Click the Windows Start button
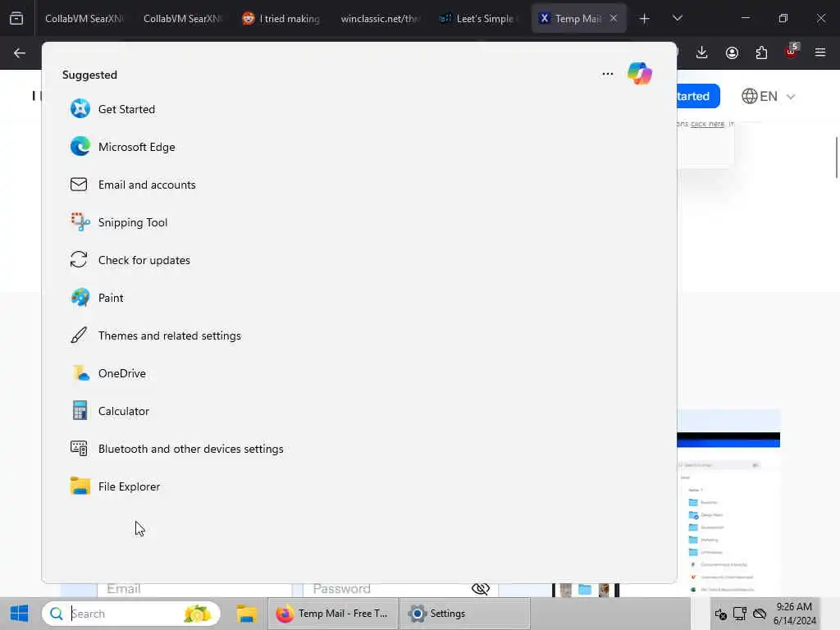The image size is (840, 630). [x=20, y=614]
